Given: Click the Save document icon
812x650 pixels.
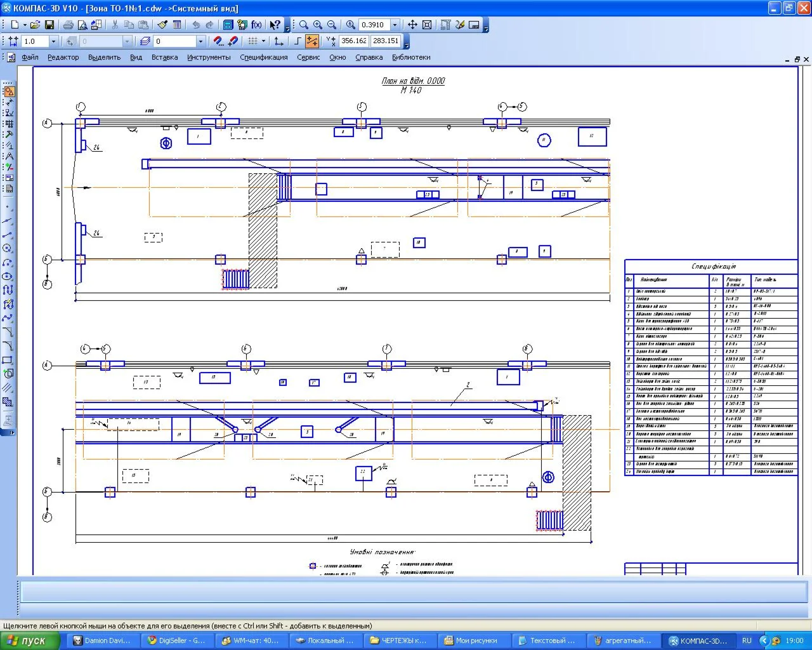Looking at the screenshot, I should coord(49,25).
